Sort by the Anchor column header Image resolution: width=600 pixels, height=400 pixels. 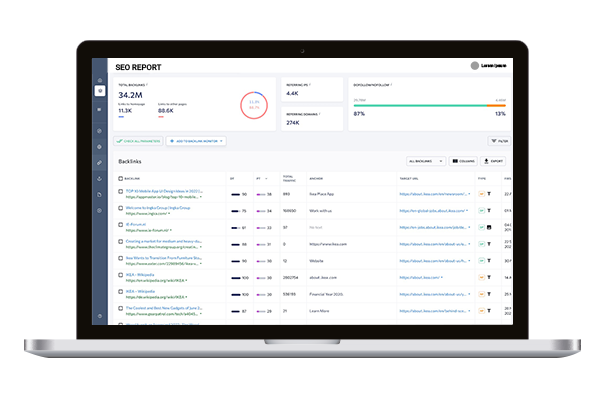[317, 179]
